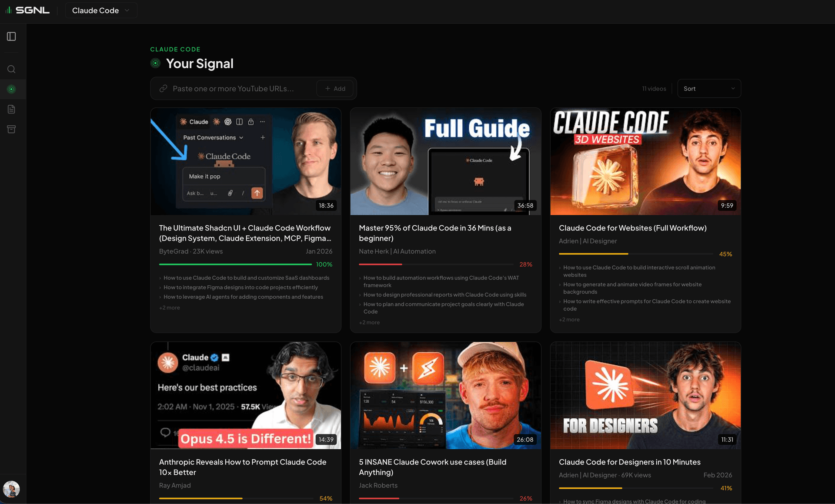This screenshot has width=835, height=504.
Task: Toggle the sidebar panel layout icon
Action: (11, 37)
